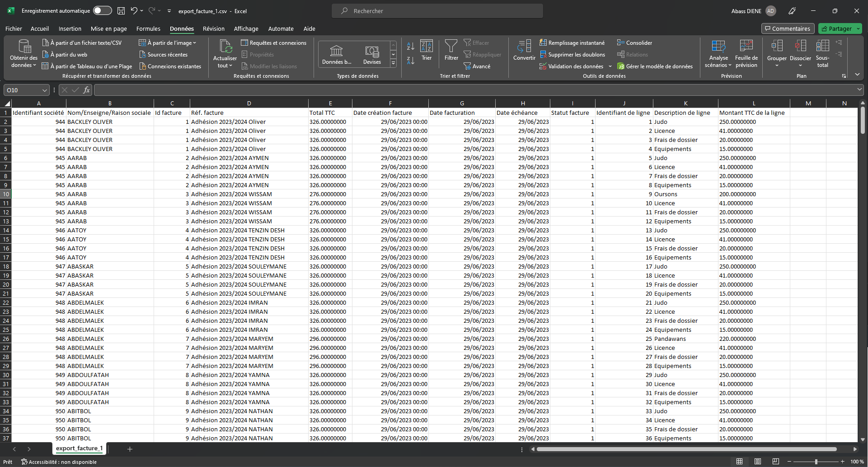Click the Partager button
The height and width of the screenshot is (467, 868).
pyautogui.click(x=836, y=28)
